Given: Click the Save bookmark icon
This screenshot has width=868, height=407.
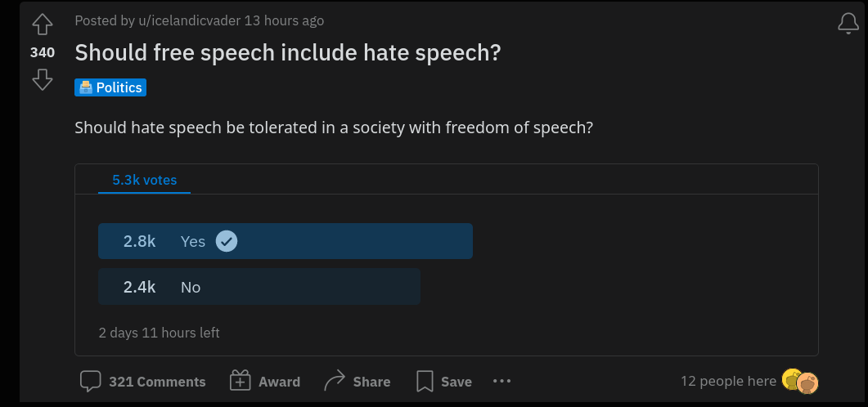Looking at the screenshot, I should (425, 382).
